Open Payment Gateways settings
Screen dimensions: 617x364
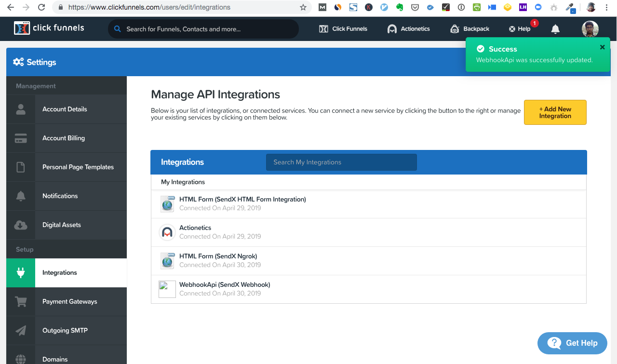click(67, 301)
